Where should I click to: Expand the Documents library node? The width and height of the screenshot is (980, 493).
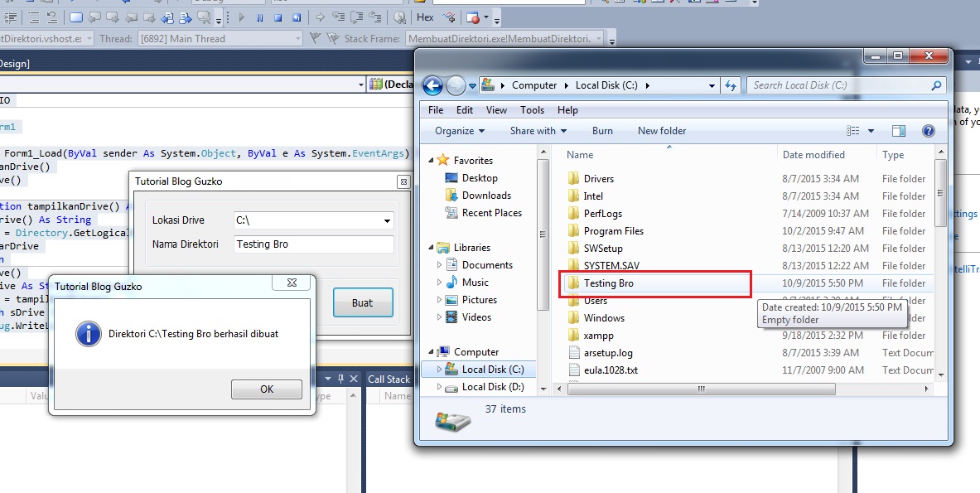pos(439,265)
